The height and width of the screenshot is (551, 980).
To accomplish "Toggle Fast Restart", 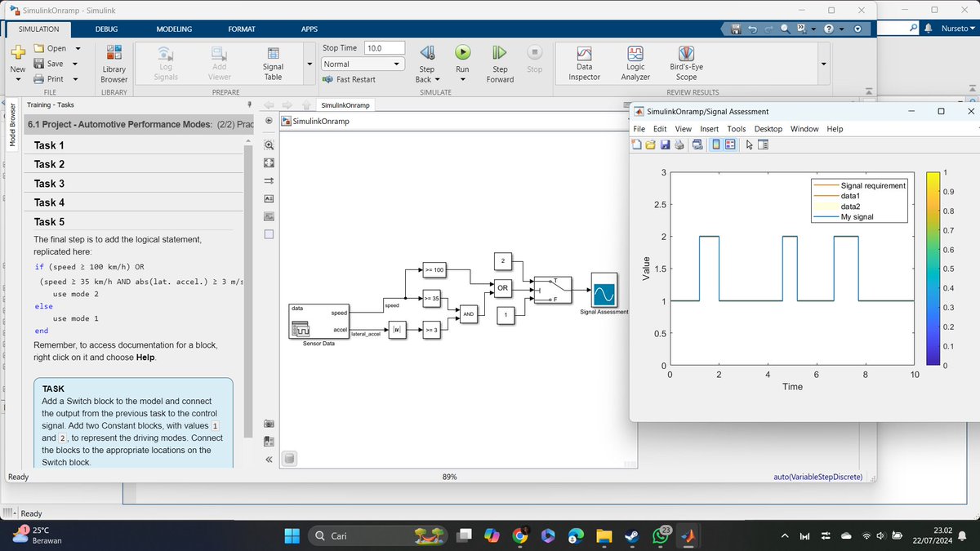I will [x=349, y=79].
